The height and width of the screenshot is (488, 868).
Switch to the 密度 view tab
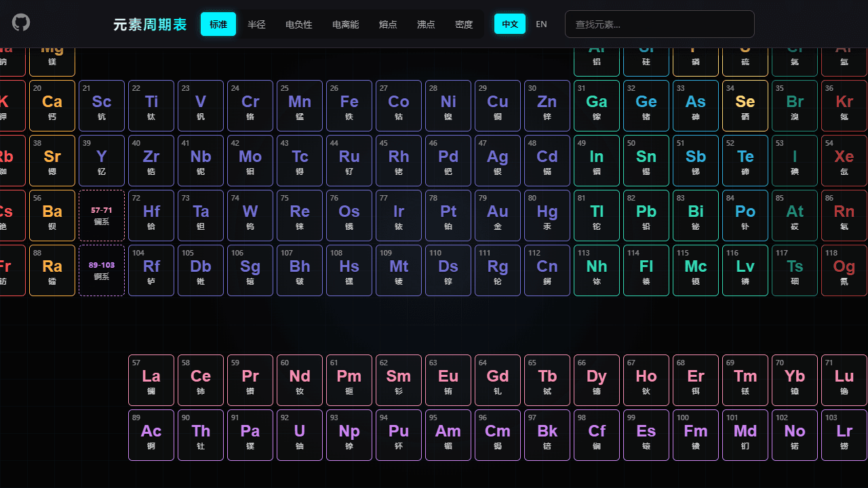[464, 24]
